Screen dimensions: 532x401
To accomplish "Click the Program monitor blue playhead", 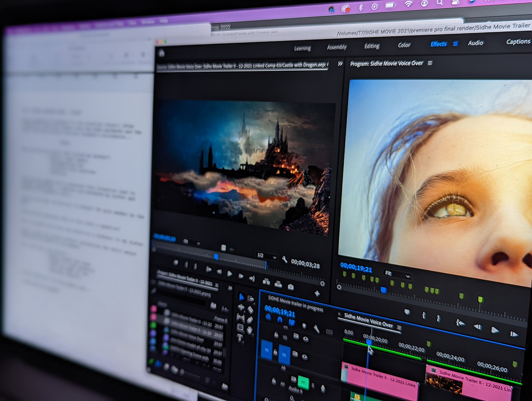I will [x=384, y=290].
